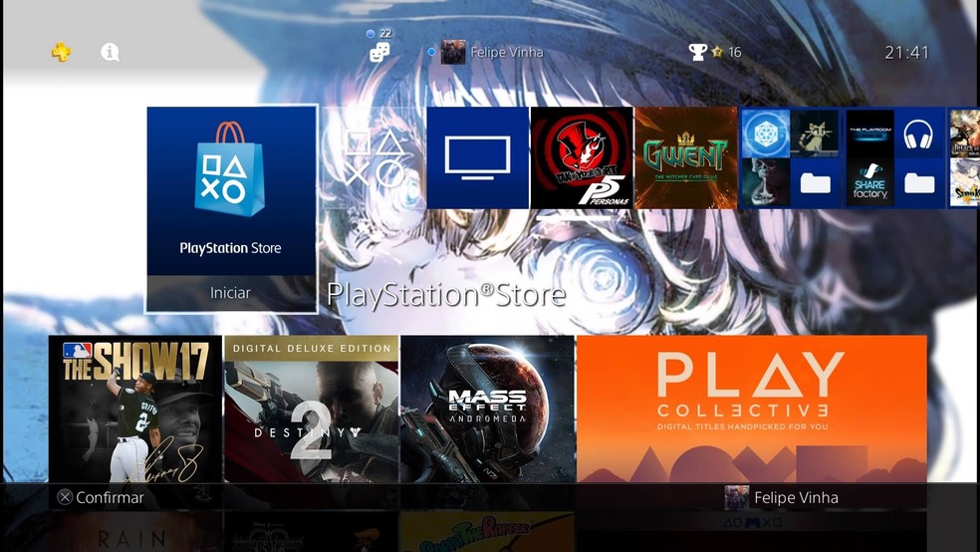Image resolution: width=980 pixels, height=552 pixels.
Task: Select the Persona 5 game tile
Action: (582, 157)
